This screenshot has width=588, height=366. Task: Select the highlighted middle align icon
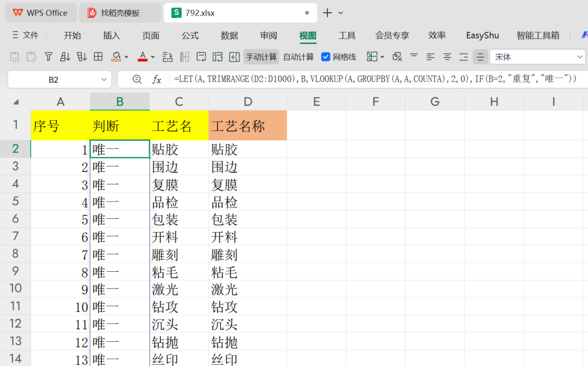(480, 57)
